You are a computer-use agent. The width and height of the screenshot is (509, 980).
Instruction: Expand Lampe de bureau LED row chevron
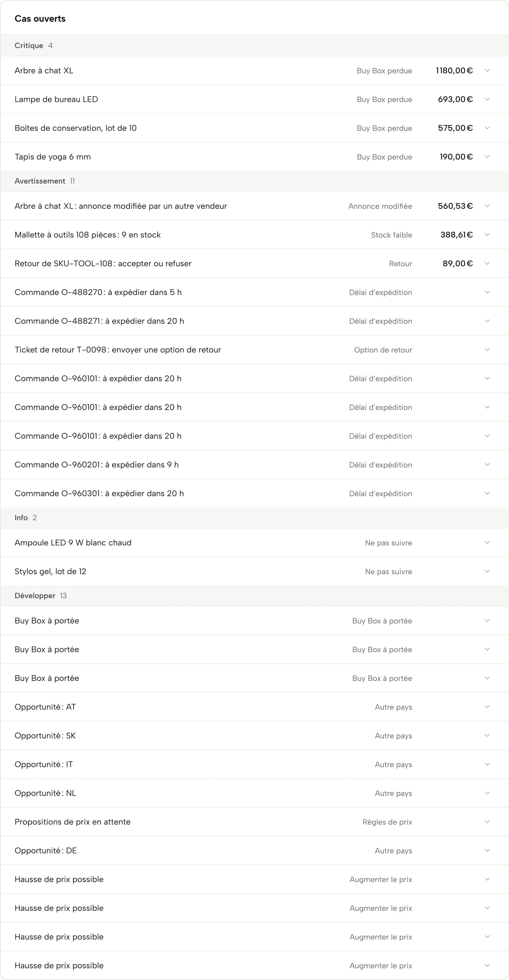pos(487,99)
